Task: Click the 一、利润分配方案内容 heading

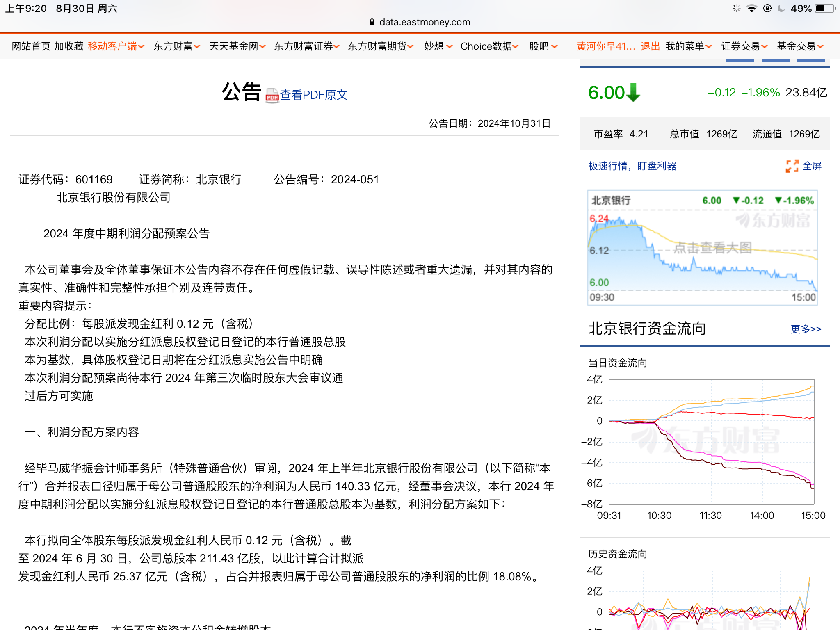Action: [82, 432]
